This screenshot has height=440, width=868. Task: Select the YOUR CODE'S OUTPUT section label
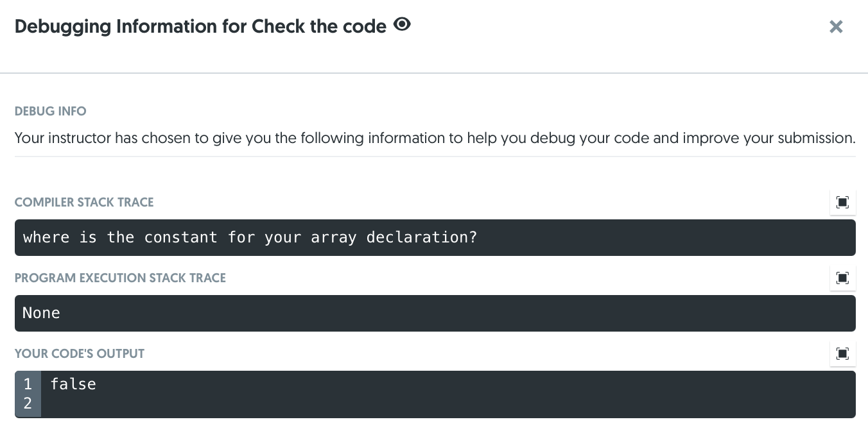(x=79, y=353)
